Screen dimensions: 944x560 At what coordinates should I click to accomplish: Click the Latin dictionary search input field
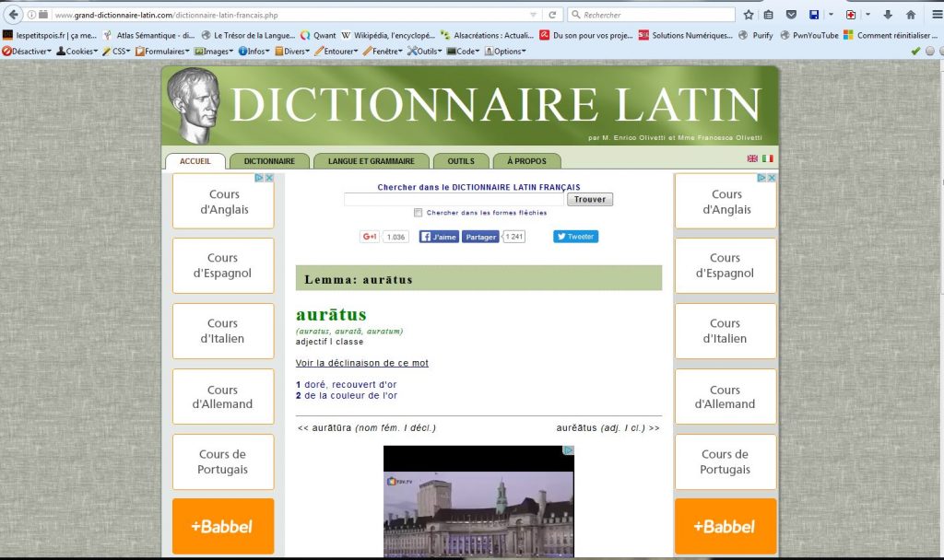point(453,199)
